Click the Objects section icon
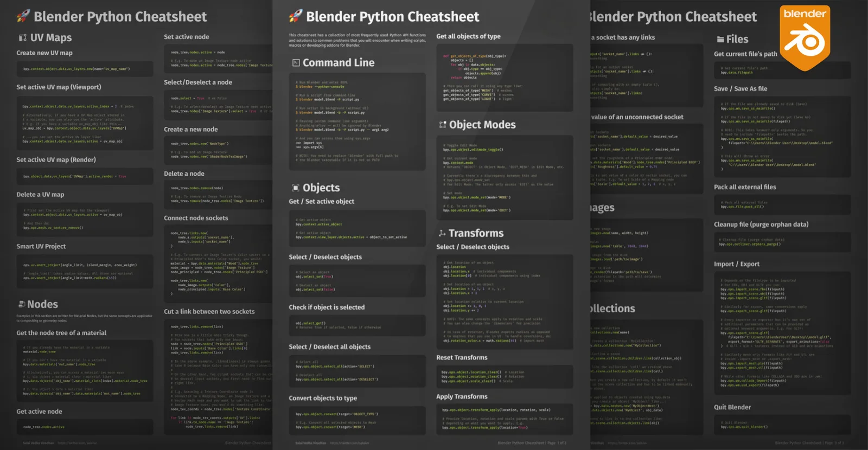Screen dimensions: 868x450 (x=296, y=188)
